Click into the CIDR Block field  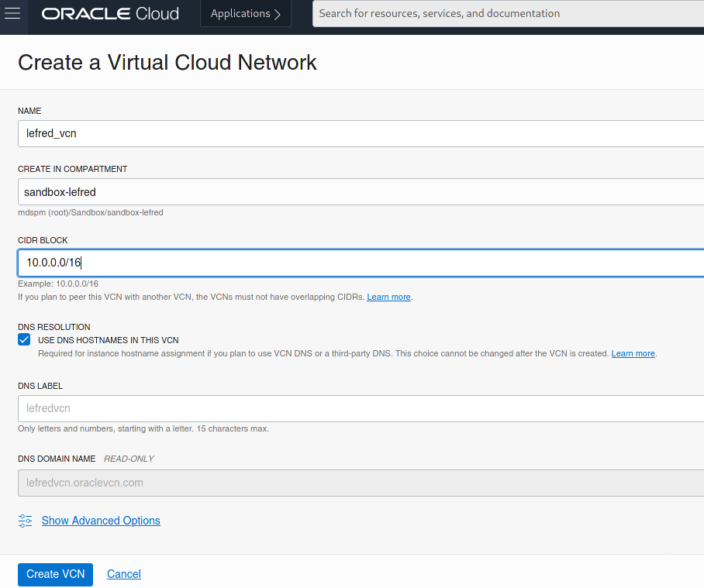361,263
